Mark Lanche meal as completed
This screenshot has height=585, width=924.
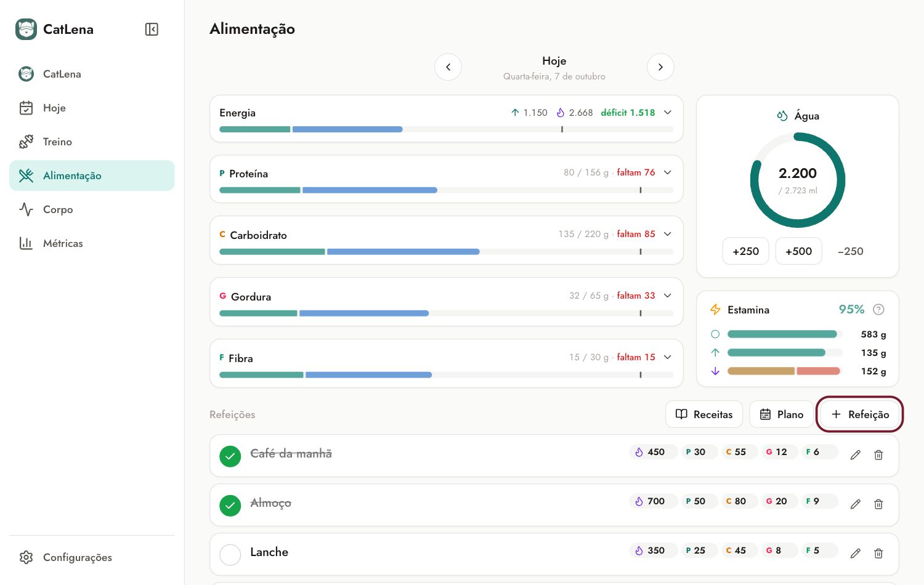(230, 555)
